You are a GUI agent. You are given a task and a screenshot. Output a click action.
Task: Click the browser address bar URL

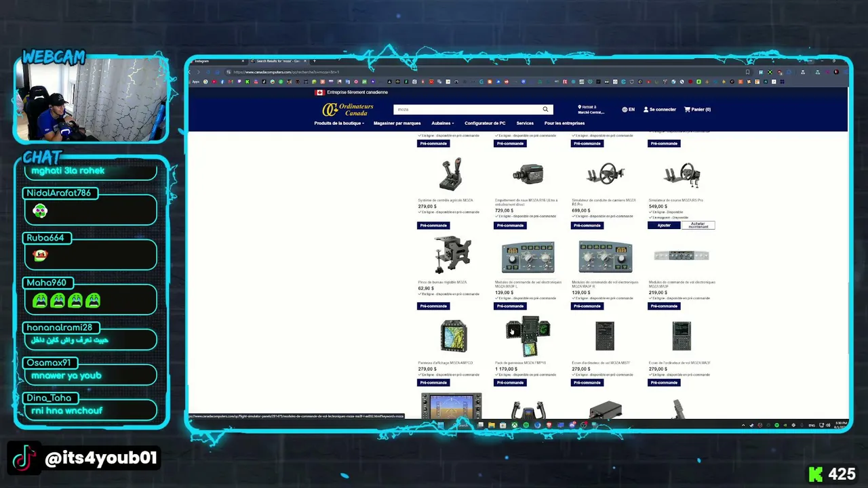(x=286, y=72)
